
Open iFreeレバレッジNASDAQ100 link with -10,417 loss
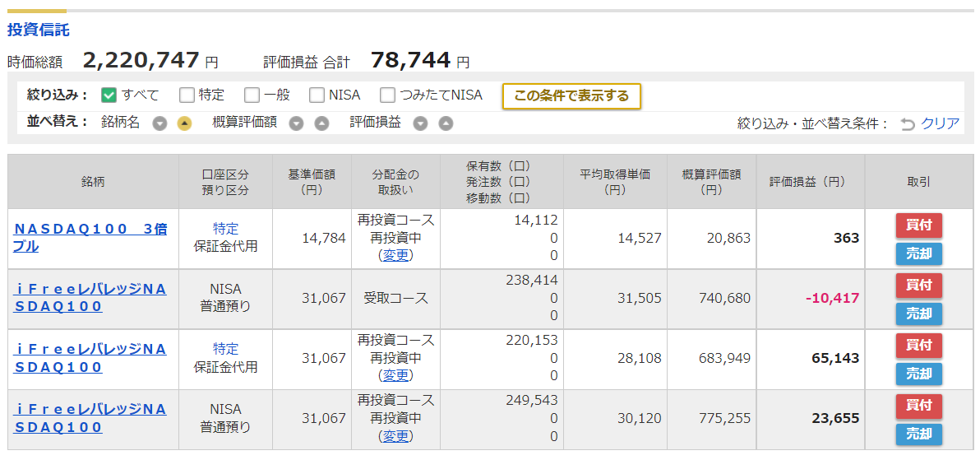[90, 298]
